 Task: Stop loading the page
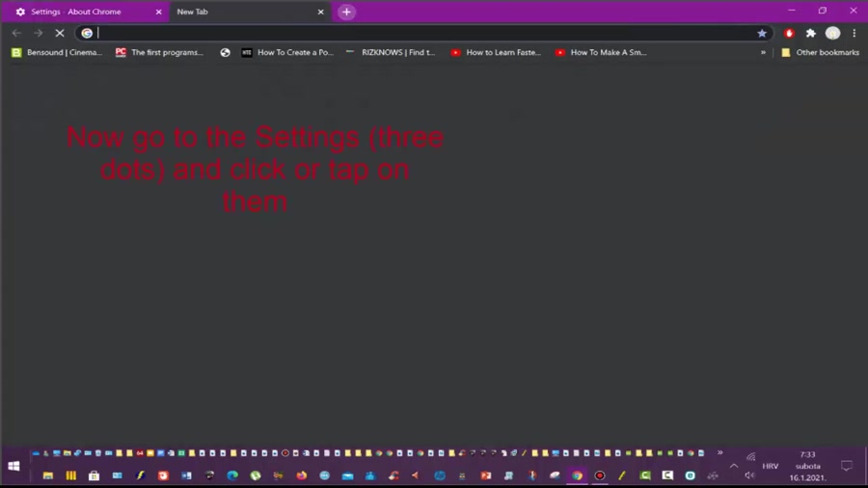point(59,33)
